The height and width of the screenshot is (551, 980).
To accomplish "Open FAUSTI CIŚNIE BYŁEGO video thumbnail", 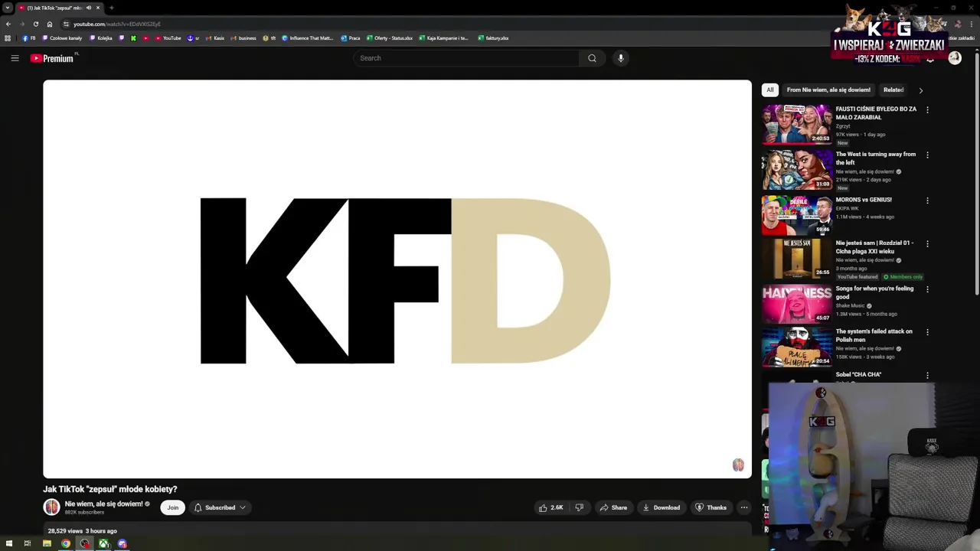I will pos(796,124).
